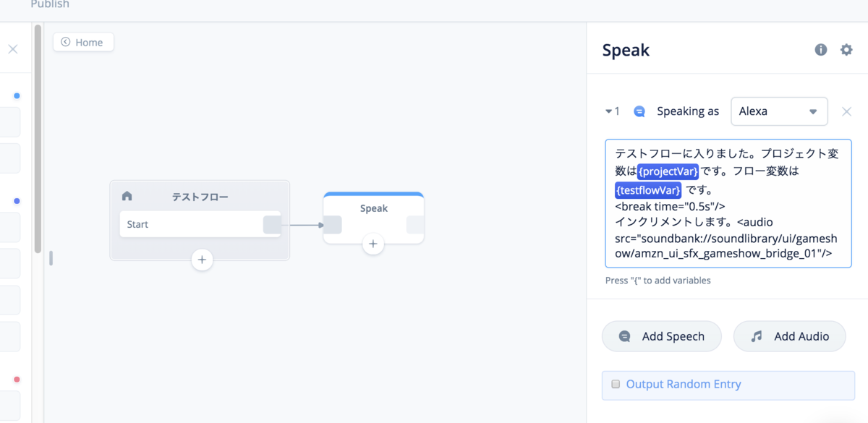The height and width of the screenshot is (423, 868).
Task: Collapse speech entry 1 with the triangle
Action: pyautogui.click(x=608, y=111)
